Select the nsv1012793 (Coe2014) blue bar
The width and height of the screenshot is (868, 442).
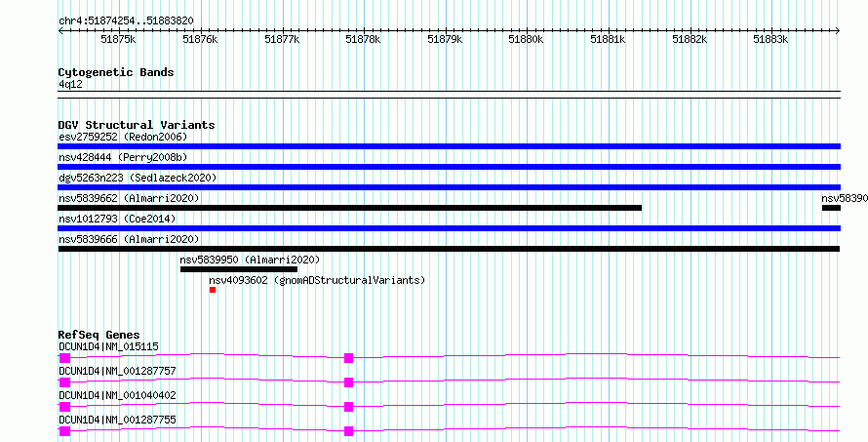tap(449, 228)
